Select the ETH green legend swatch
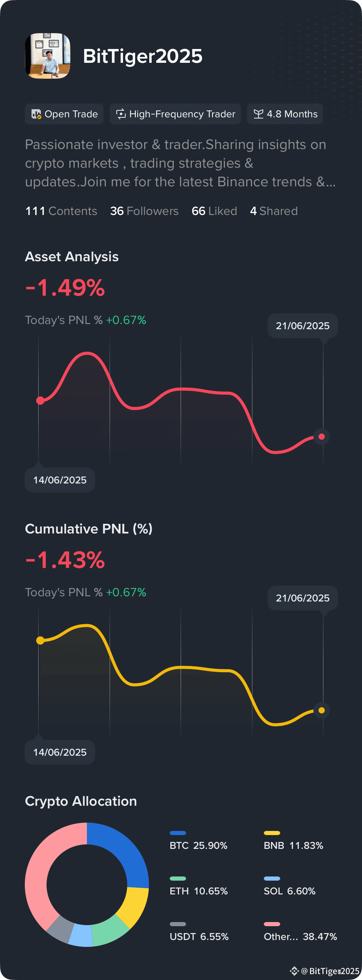Viewport: 362px width, 980px height. pos(178,879)
